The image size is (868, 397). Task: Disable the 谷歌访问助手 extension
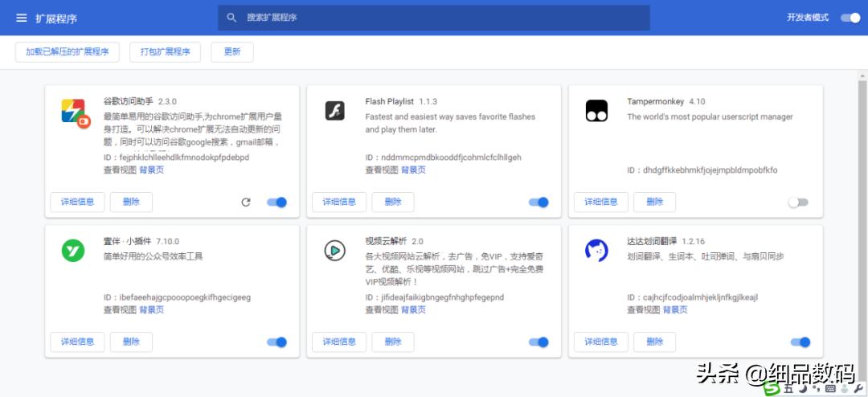[x=276, y=202]
